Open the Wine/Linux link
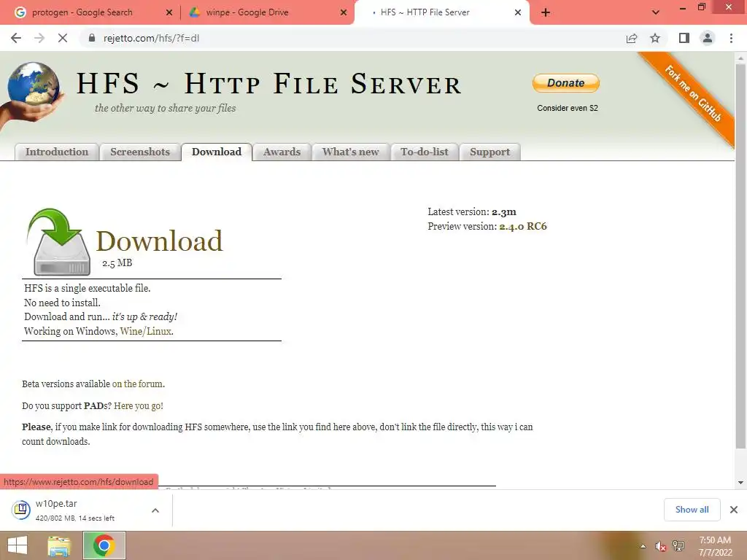747x560 pixels. (x=146, y=331)
